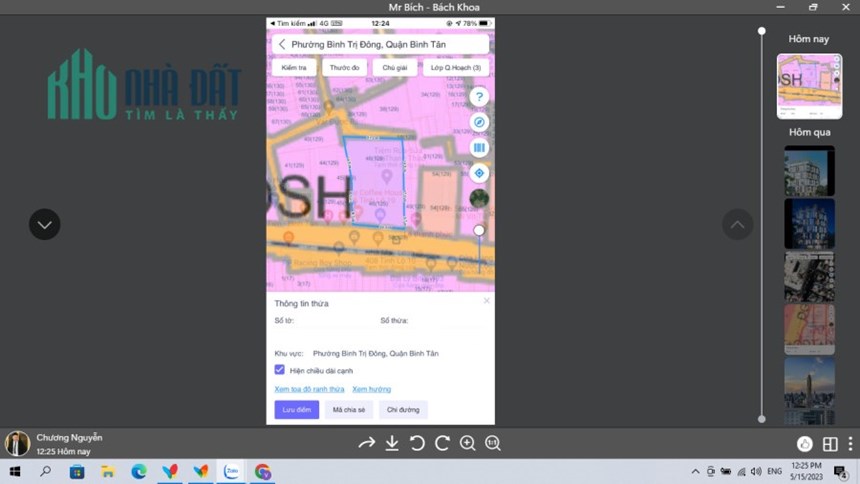
Task: Go to previous image with up chevron
Action: tap(737, 224)
